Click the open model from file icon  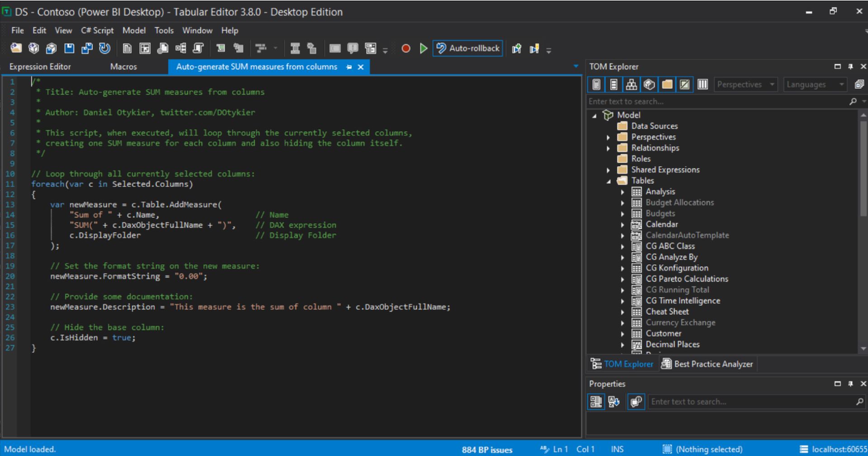(x=16, y=48)
